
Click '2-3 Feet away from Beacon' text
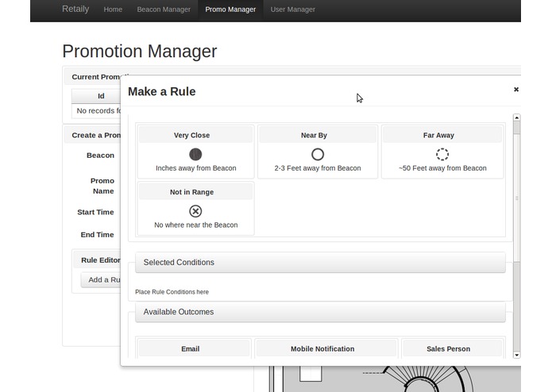318,168
